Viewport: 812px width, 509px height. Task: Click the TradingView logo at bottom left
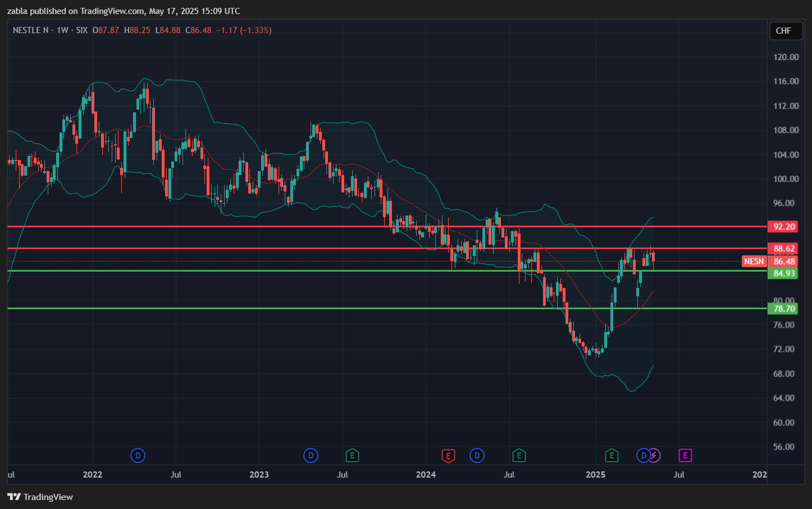coord(40,497)
